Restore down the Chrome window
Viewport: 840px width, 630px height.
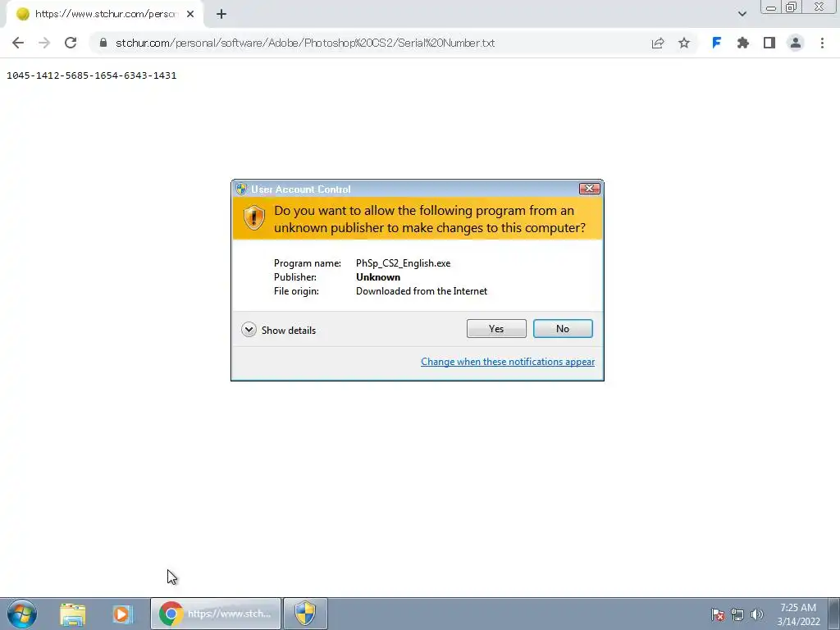[792, 7]
